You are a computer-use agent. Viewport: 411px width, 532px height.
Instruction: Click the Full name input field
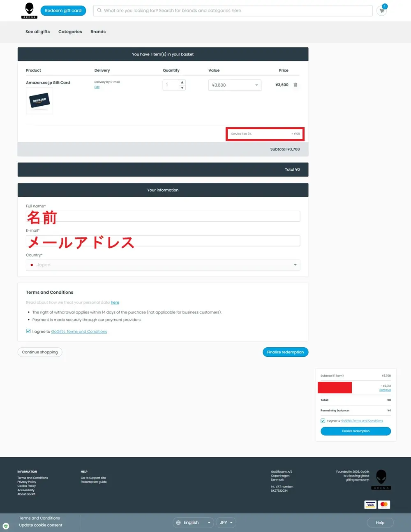(x=163, y=216)
